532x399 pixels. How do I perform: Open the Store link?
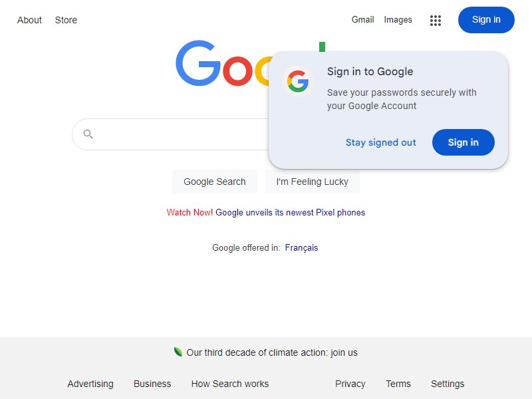[66, 20]
